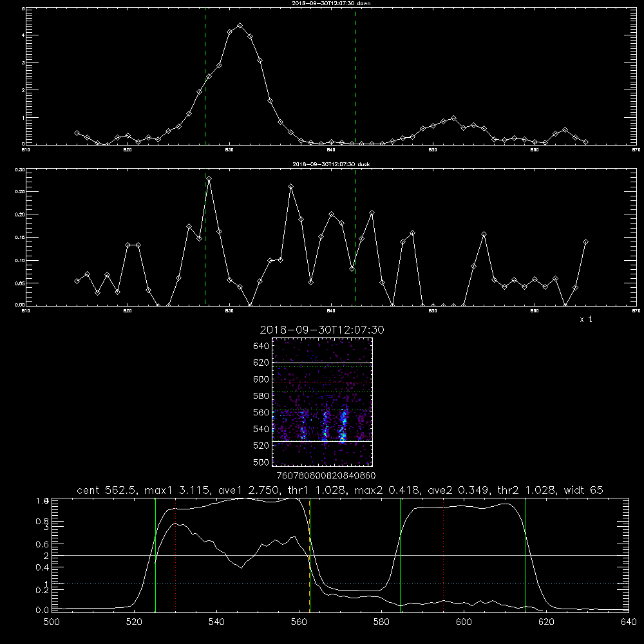
Task: Click the red dotted vertical line near 530
Action: click(175, 555)
